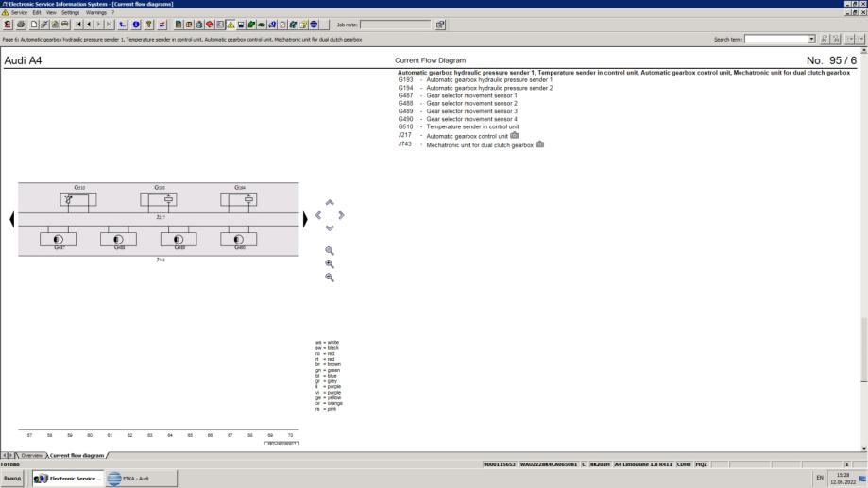The image size is (868, 488).
Task: Click the VIN WAUZZZ8K4CA065081 in status bar
Action: [548, 464]
